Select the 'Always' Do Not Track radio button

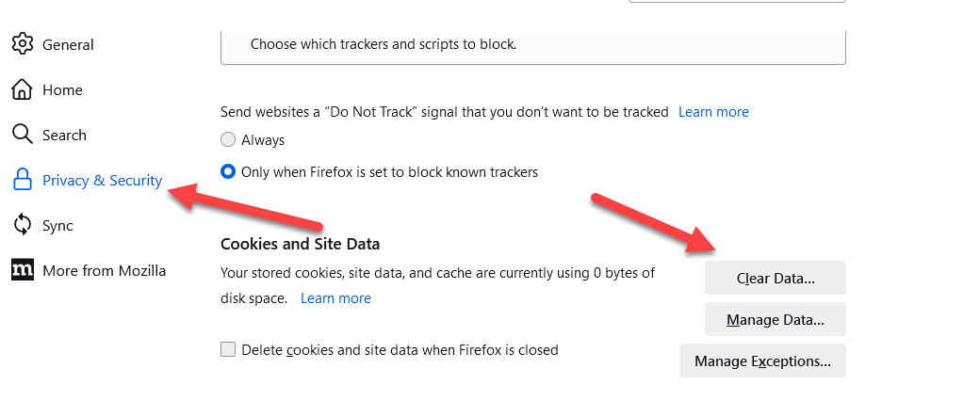point(228,140)
